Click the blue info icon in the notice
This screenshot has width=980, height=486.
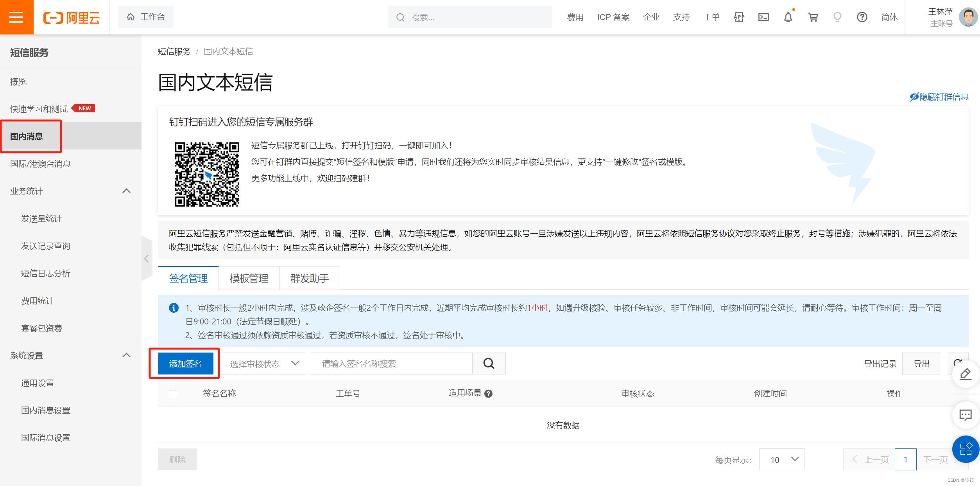[174, 308]
